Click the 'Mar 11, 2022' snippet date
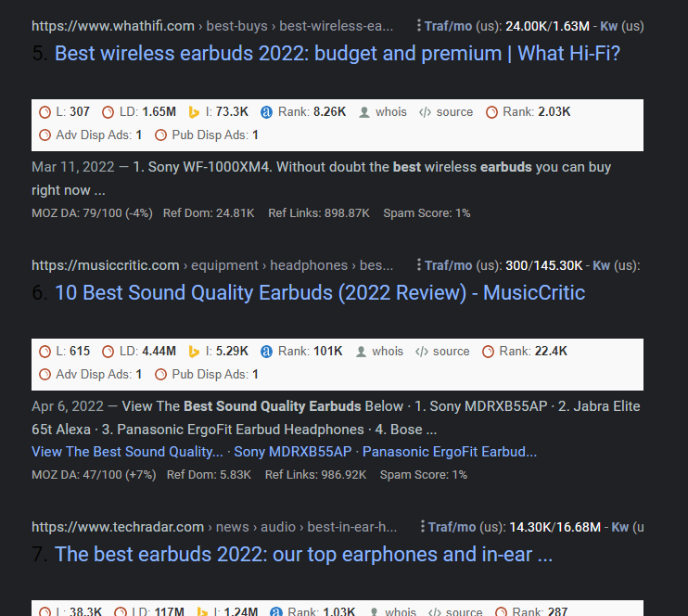 click(73, 167)
